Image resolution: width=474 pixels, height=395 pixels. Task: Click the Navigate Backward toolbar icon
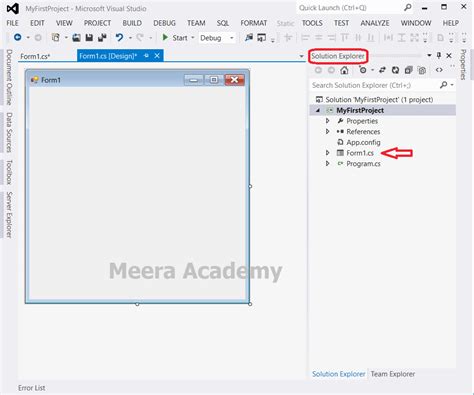(x=18, y=38)
